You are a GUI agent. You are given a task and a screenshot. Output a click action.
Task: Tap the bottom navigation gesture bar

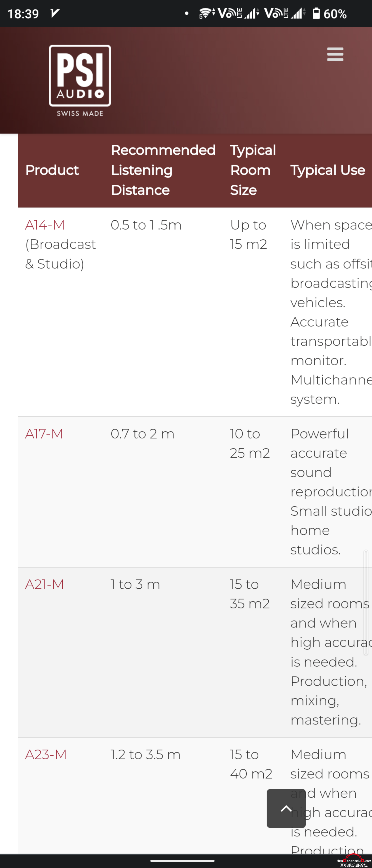[182, 860]
